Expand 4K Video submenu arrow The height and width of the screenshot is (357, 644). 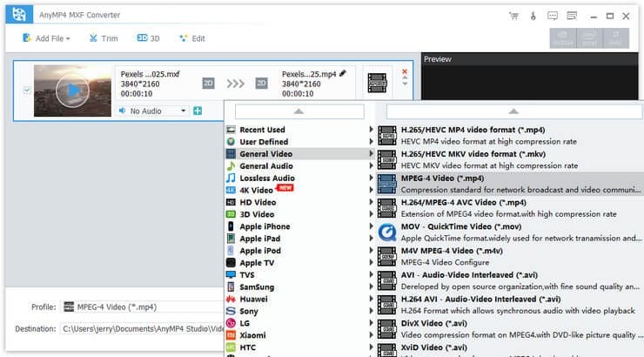(371, 190)
